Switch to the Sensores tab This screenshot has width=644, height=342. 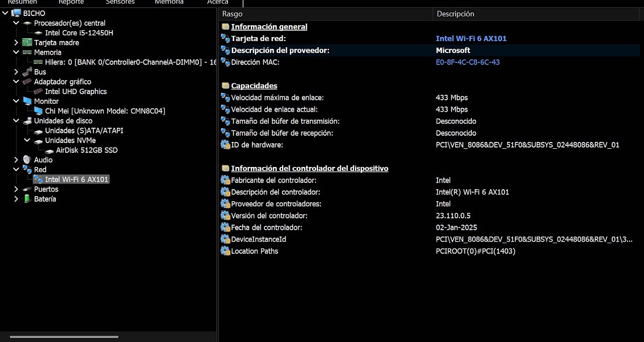point(120,2)
